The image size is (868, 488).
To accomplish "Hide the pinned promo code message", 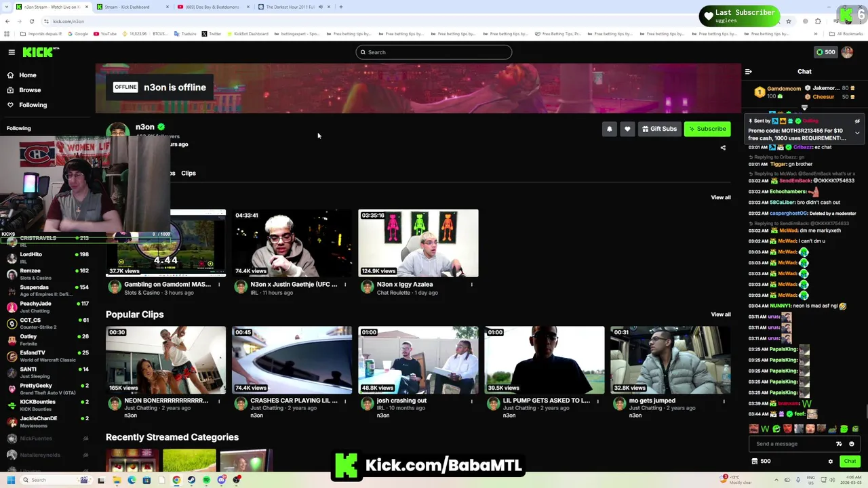I will click(x=857, y=121).
